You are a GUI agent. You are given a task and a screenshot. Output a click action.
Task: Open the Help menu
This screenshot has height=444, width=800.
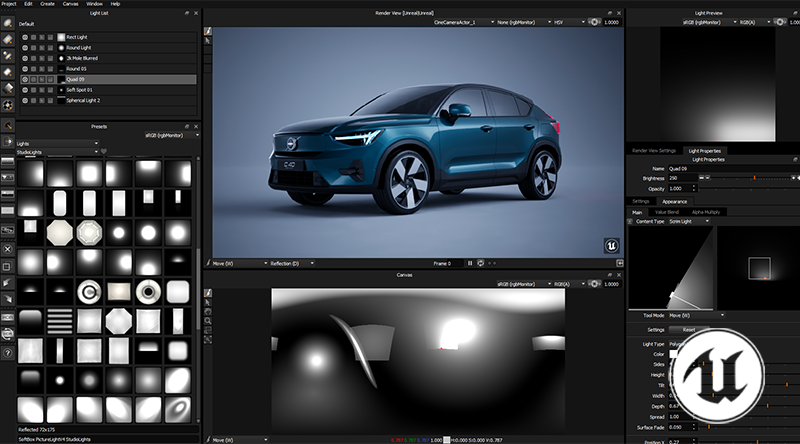click(x=115, y=4)
